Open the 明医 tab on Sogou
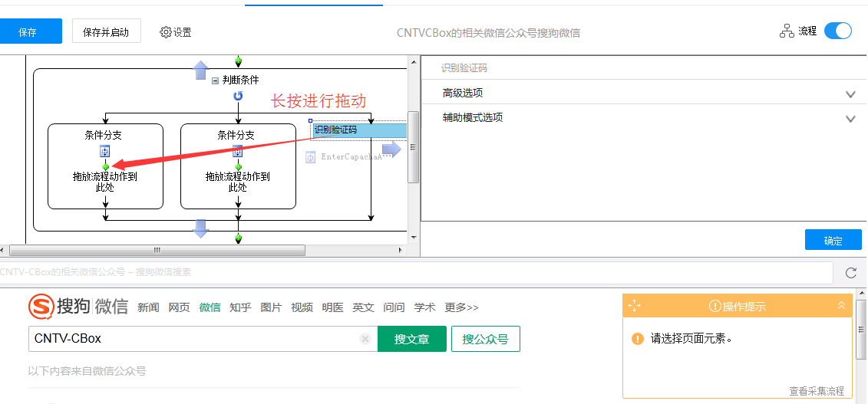This screenshot has width=868, height=404. tap(333, 307)
